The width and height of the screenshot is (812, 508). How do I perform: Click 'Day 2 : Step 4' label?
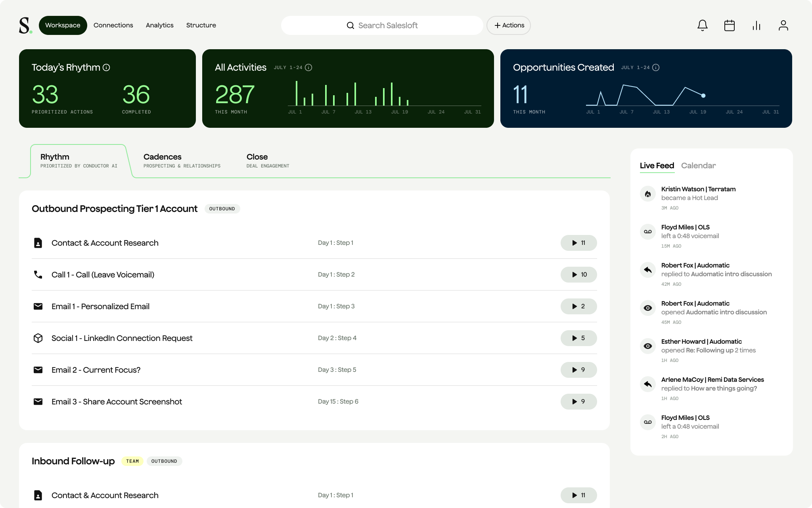(x=337, y=338)
